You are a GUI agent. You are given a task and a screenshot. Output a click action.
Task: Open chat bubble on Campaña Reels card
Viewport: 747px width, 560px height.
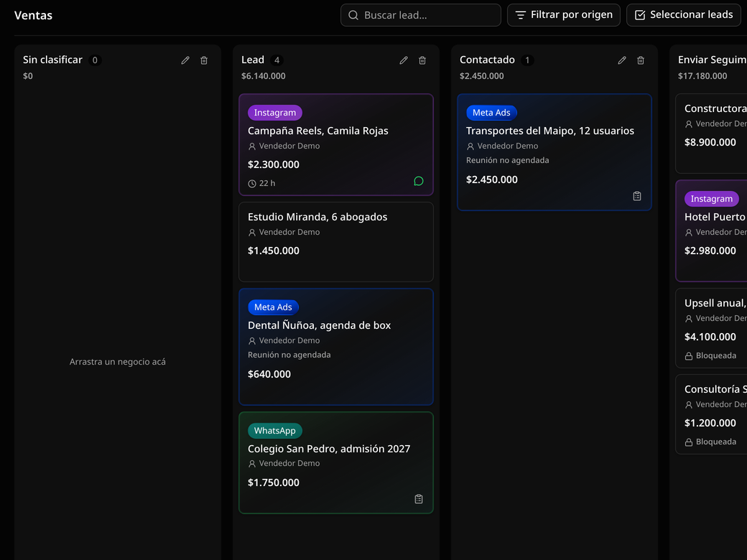pos(418,181)
